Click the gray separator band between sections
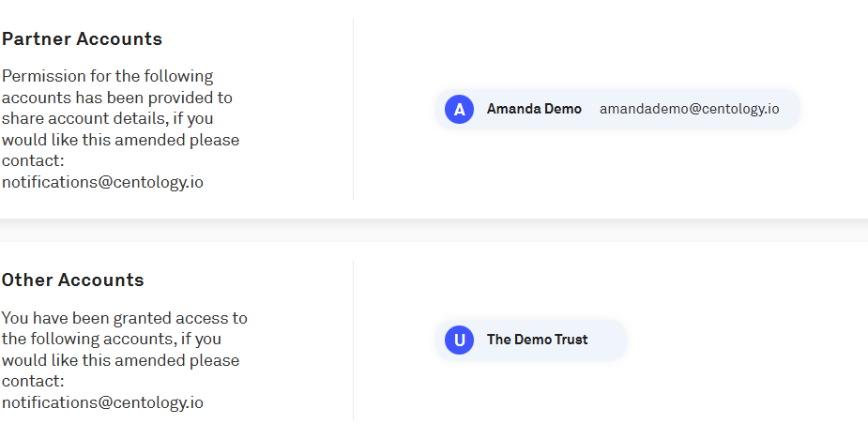Screen dimensions: 868x439 [x=434, y=231]
